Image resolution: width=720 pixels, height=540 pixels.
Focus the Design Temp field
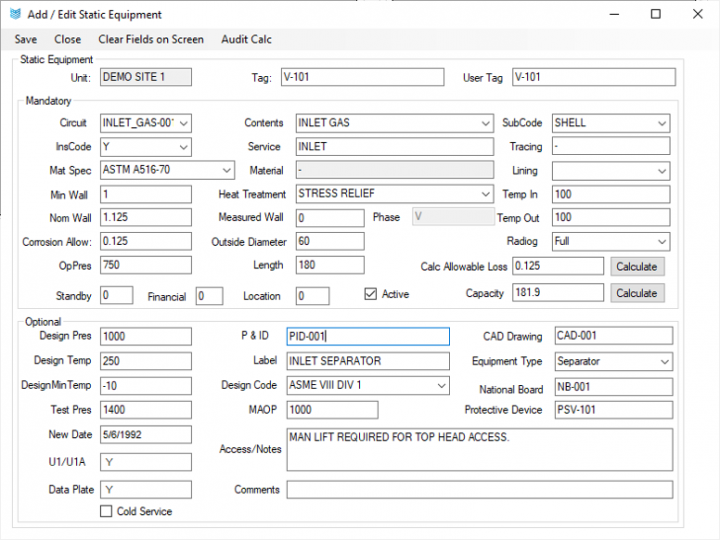click(146, 361)
